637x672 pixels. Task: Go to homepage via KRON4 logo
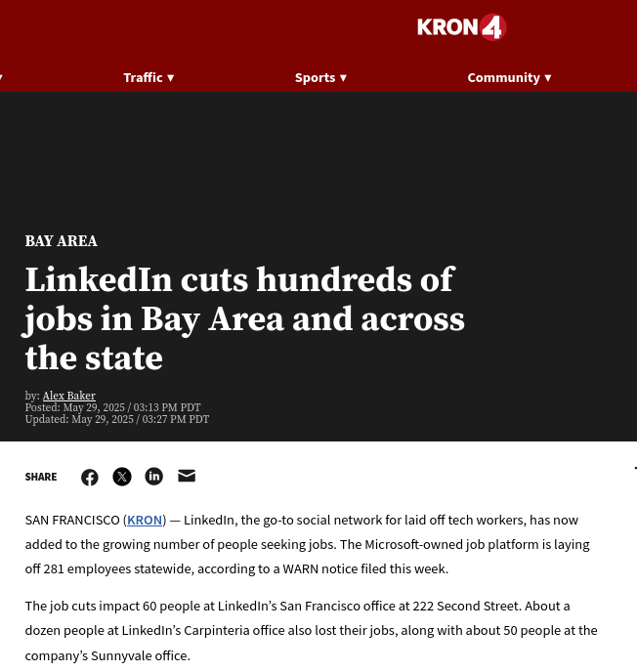(462, 27)
